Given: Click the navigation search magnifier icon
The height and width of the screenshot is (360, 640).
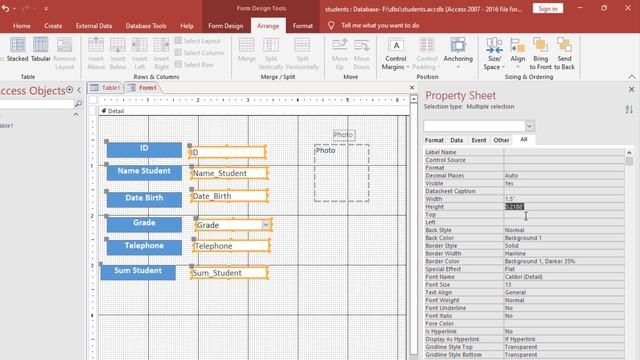Looking at the screenshot, I should (x=78, y=104).
